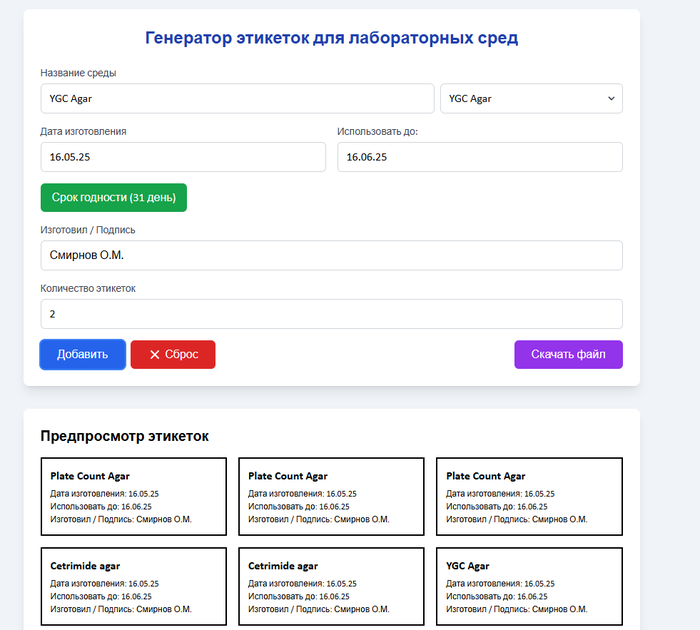The width and height of the screenshot is (700, 630).
Task: Select the Использовать до date field
Action: pyautogui.click(x=479, y=157)
